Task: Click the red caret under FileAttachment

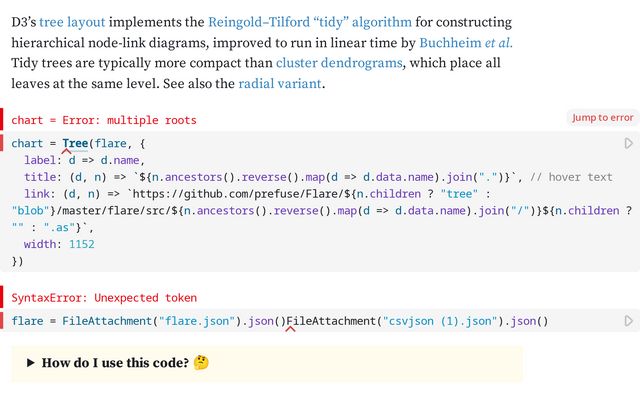Action: 290,329
